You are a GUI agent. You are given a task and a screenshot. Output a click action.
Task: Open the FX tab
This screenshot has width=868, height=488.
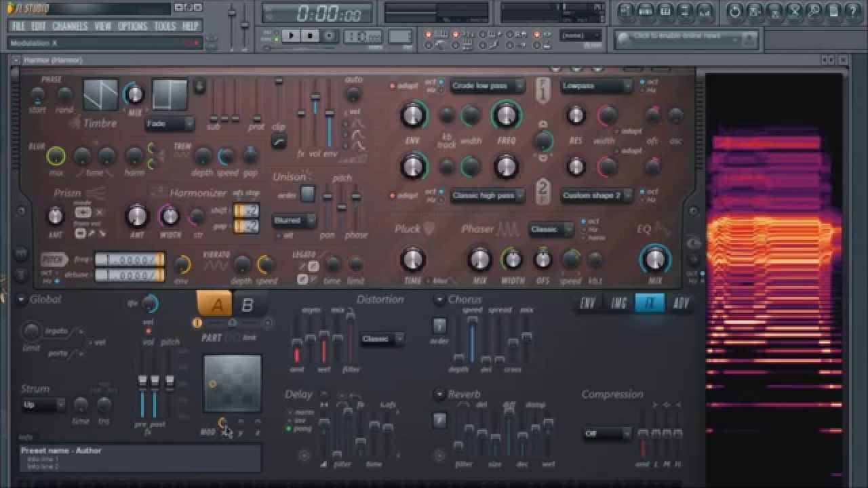tap(650, 303)
